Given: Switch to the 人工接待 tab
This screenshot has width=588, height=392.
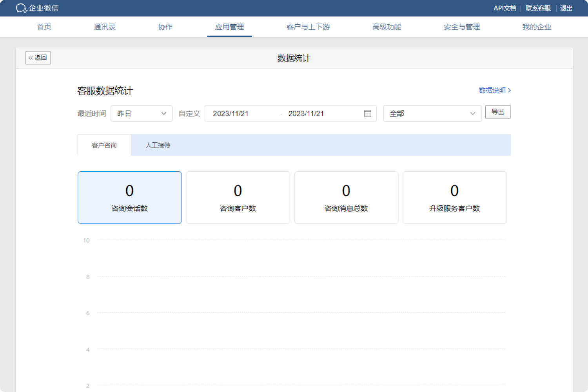Looking at the screenshot, I should (x=158, y=145).
